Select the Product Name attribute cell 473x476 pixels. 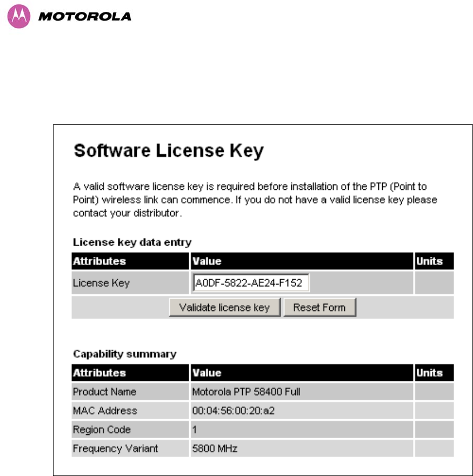(105, 392)
